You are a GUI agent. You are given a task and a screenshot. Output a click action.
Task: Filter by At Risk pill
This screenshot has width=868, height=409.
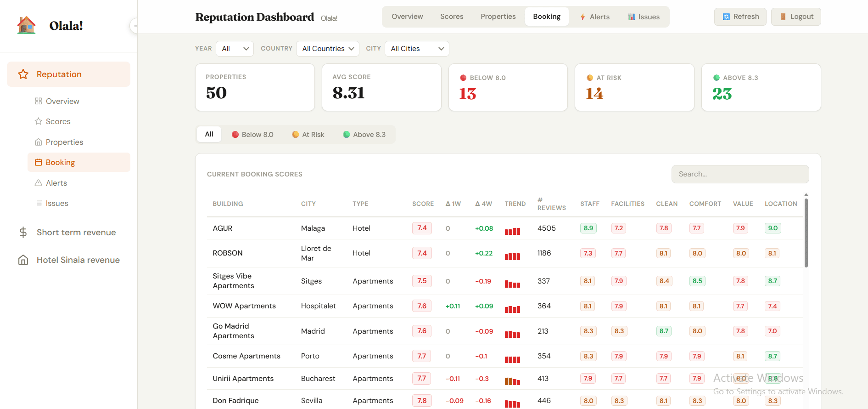[x=308, y=135]
